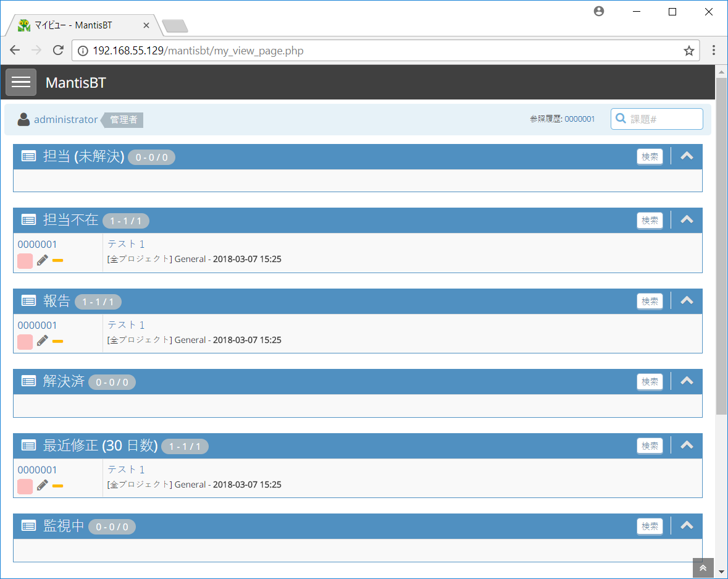Image resolution: width=728 pixels, height=579 pixels.
Task: Open the browser three-dot menu
Action: (x=714, y=50)
